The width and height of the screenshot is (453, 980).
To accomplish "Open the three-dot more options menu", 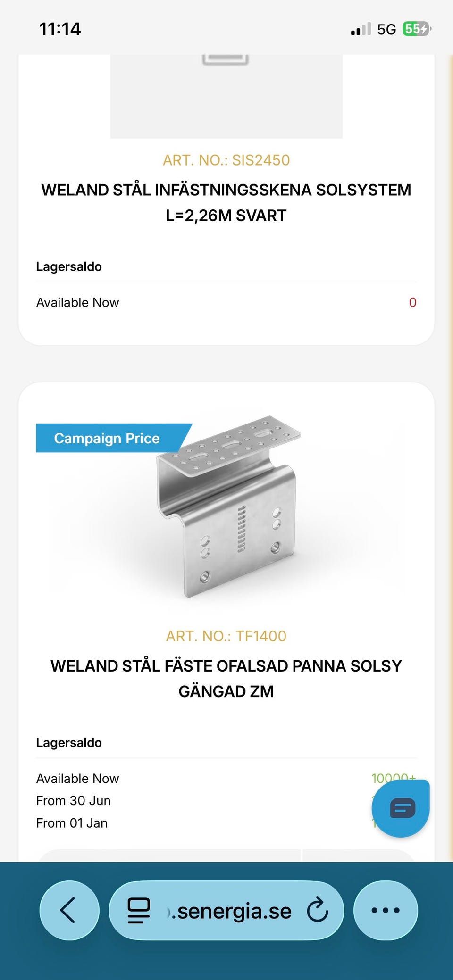I will (x=386, y=910).
